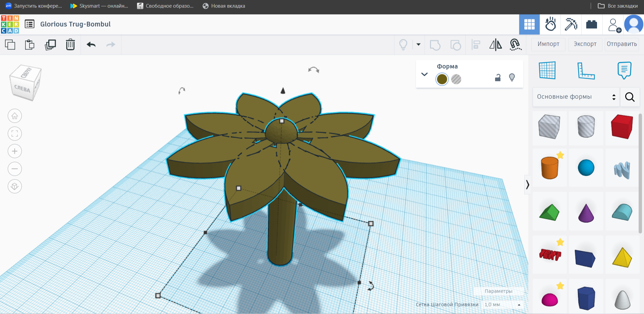Choose the red TEXT shape
The image size is (644, 314).
point(550,255)
